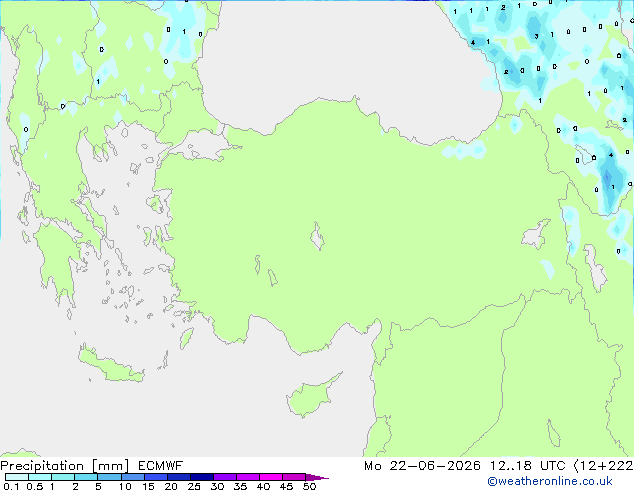Image resolution: width=634 pixels, height=490 pixels.
Task: Click the 1–2 mm legend color swatch
Action: coord(63,477)
